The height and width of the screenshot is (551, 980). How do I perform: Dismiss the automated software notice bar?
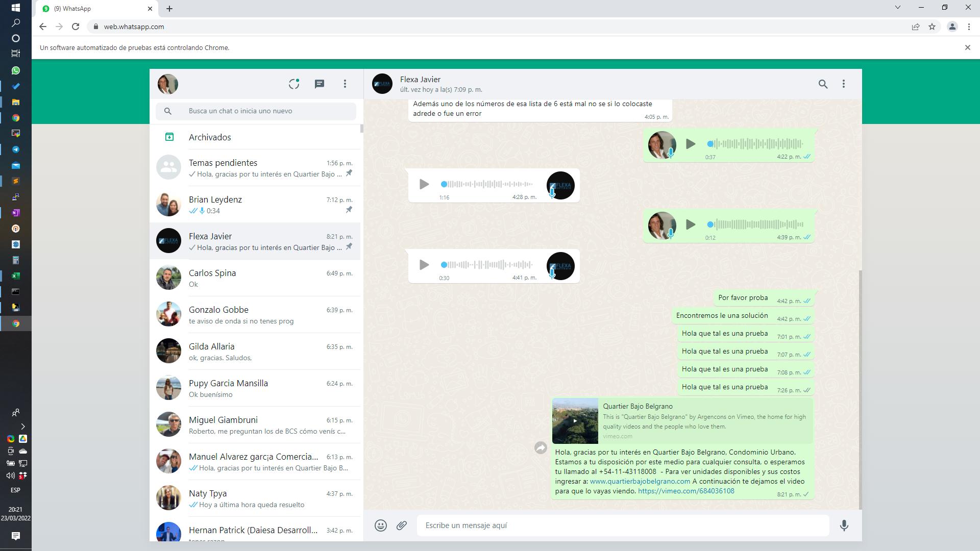pos(967,47)
